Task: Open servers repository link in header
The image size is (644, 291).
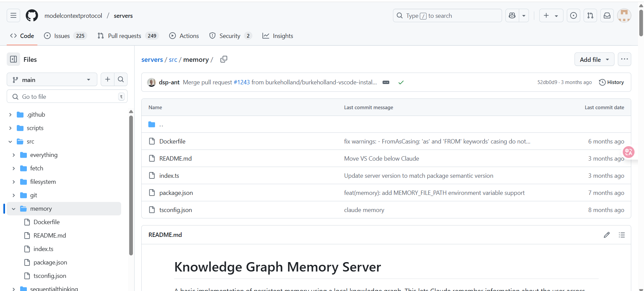Action: point(123,16)
